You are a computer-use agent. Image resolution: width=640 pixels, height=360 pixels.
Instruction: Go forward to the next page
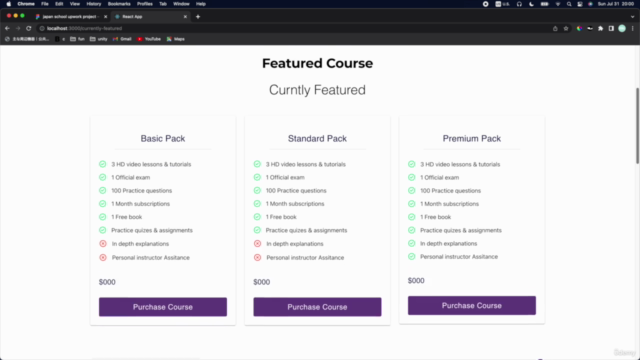pyautogui.click(x=18, y=29)
